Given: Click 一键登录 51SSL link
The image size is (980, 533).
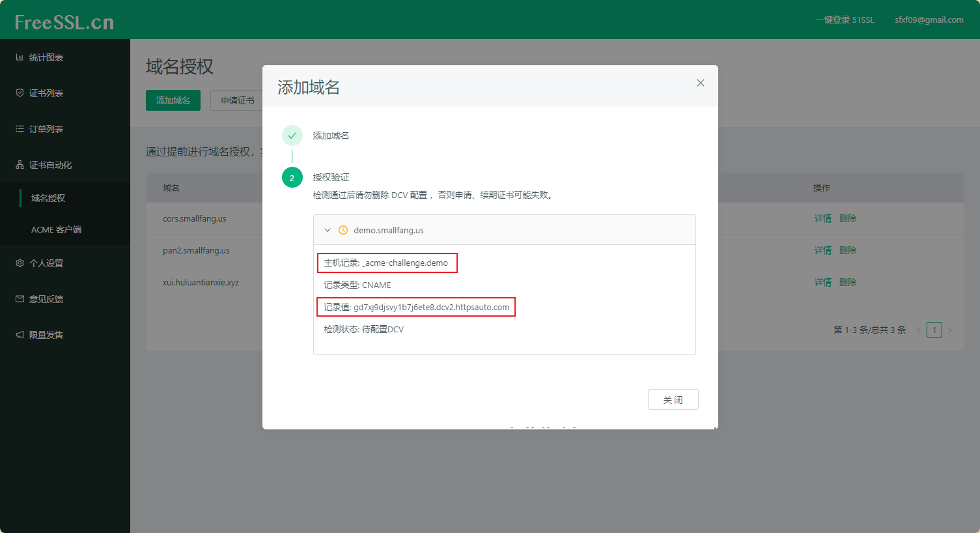Looking at the screenshot, I should 845,20.
